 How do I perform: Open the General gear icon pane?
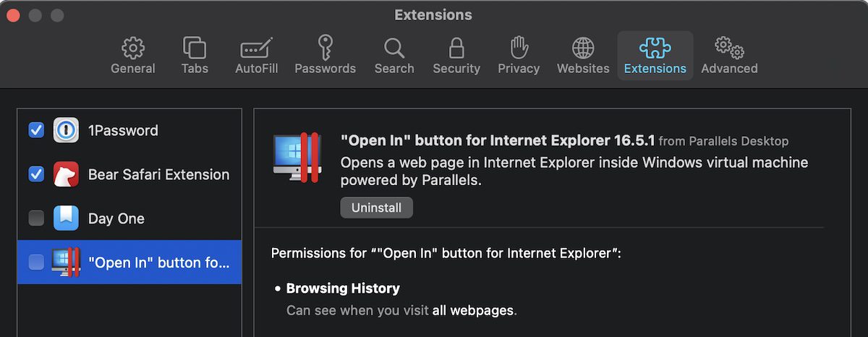pyautogui.click(x=133, y=56)
